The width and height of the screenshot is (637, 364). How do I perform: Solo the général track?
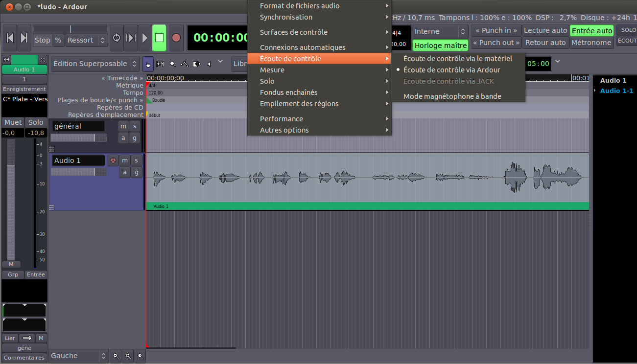[136, 126]
